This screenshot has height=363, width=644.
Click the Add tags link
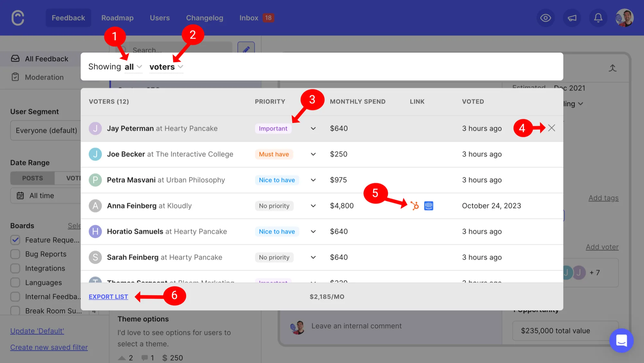point(603,198)
